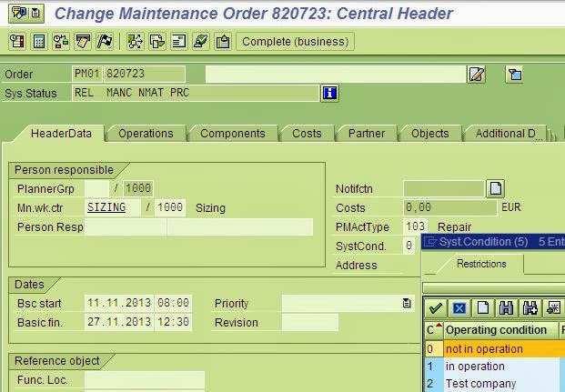The width and height of the screenshot is (565, 392).
Task: Select 'Test company' row
Action: [495, 383]
